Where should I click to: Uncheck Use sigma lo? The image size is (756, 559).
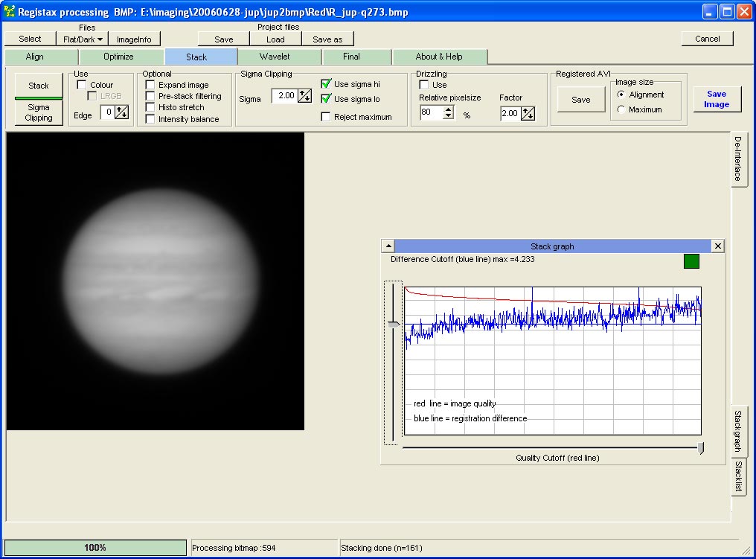click(x=327, y=99)
